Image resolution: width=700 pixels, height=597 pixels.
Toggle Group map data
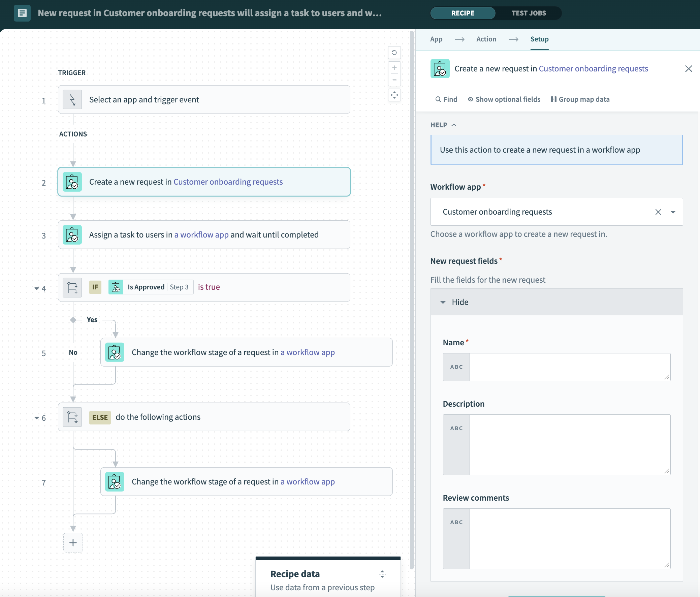(580, 99)
